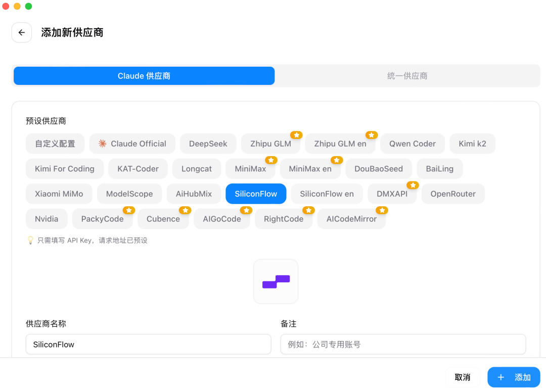Select the DMXAPI preset
Viewport: 546px width, 392px height.
point(392,194)
